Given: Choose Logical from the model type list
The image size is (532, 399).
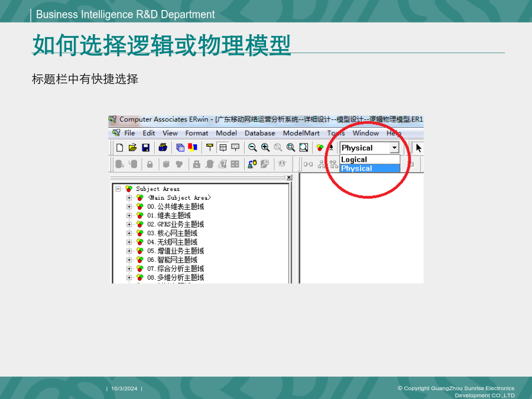Looking at the screenshot, I should tap(370, 160).
